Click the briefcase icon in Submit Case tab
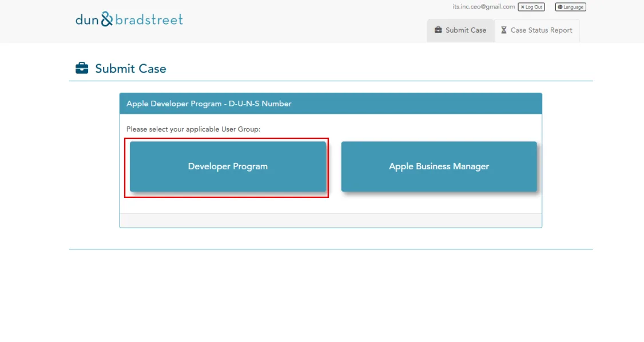This screenshot has width=644, height=342. 438,30
